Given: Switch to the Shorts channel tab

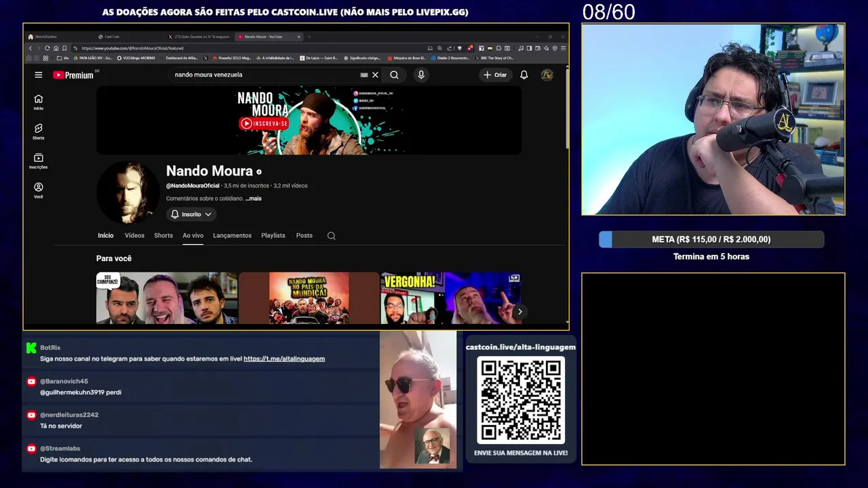Looking at the screenshot, I should (x=163, y=236).
